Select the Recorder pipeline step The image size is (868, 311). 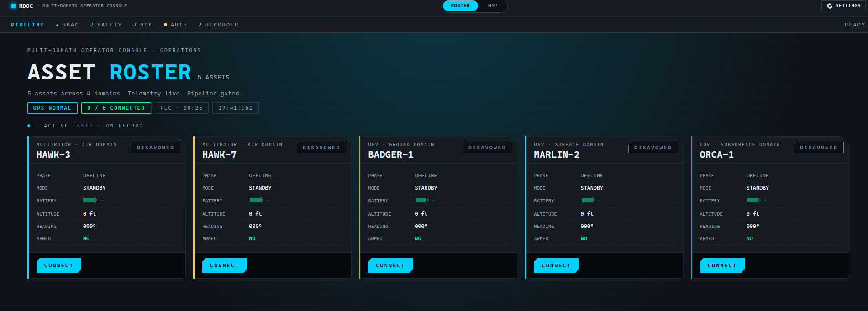218,25
